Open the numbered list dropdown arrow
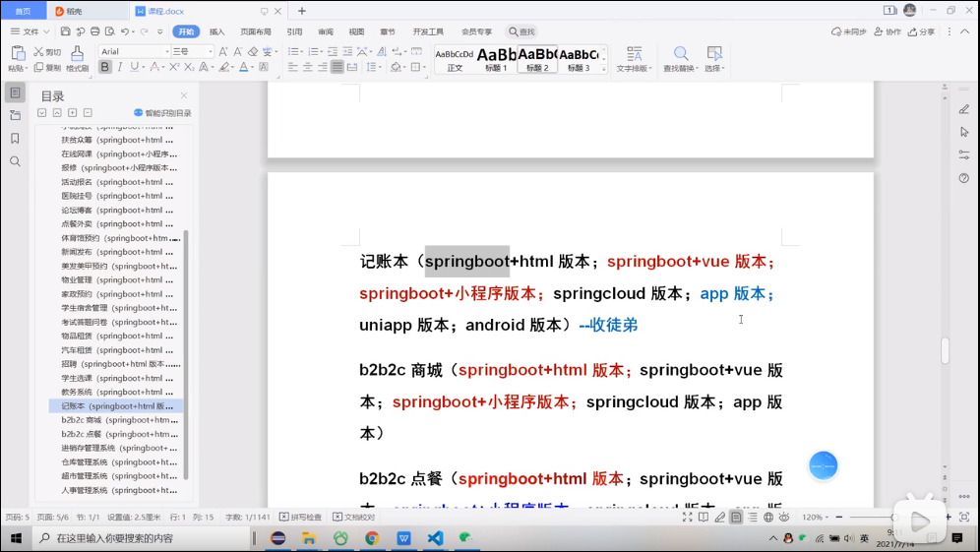 click(321, 52)
